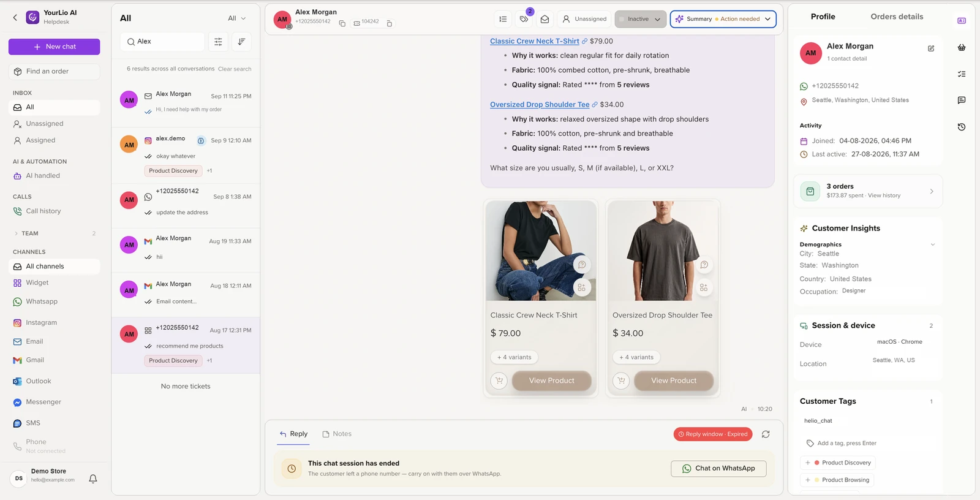The width and height of the screenshot is (980, 500).
Task: Click the sort conversations icon
Action: [241, 42]
